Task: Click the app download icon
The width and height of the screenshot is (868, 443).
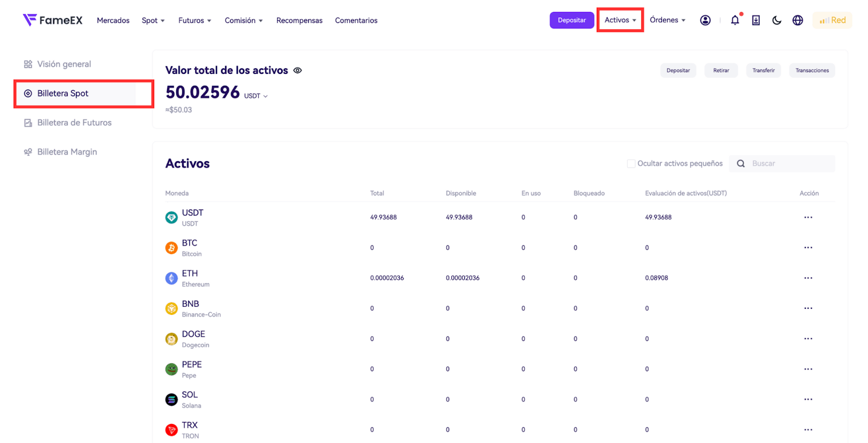Action: [756, 20]
